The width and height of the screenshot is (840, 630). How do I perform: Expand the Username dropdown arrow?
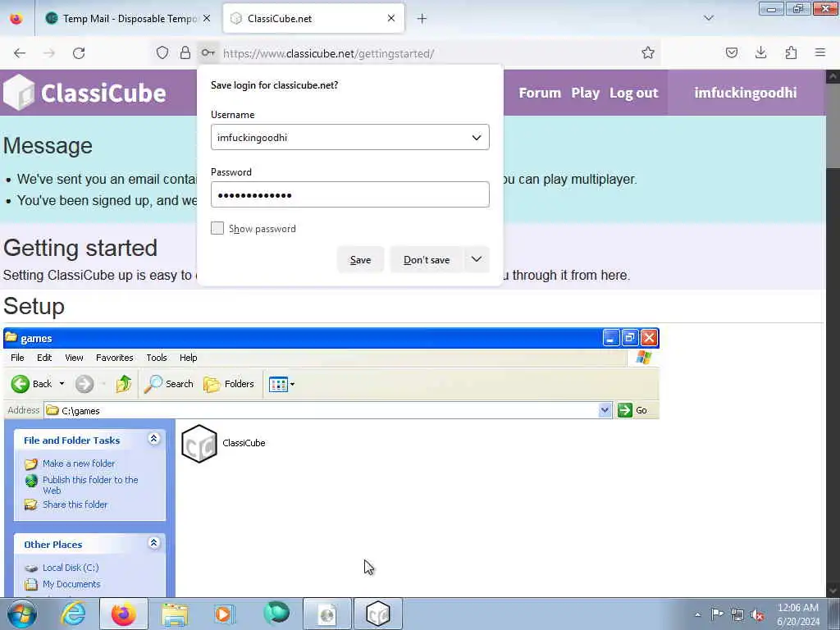477,138
